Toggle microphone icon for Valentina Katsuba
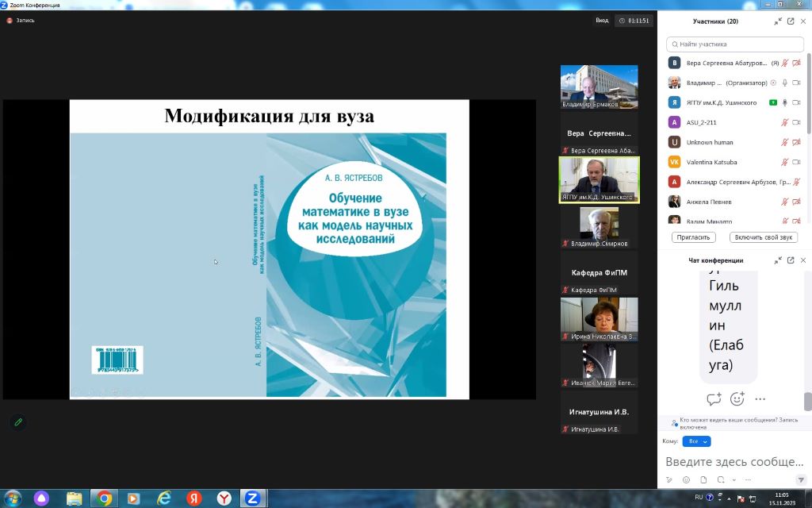Viewport: 812px width, 508px height. coord(785,162)
